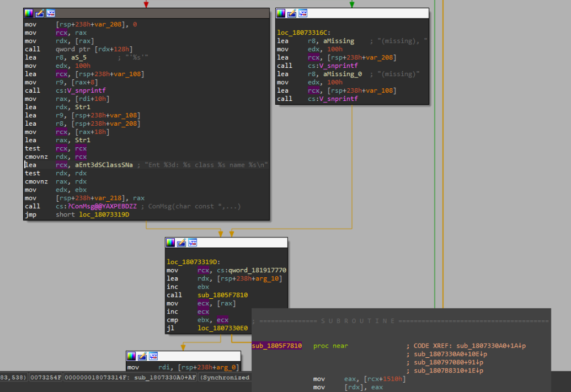Set node color for the loc_18073316C node
Viewport: 571px width, 392px height.
coord(281,13)
